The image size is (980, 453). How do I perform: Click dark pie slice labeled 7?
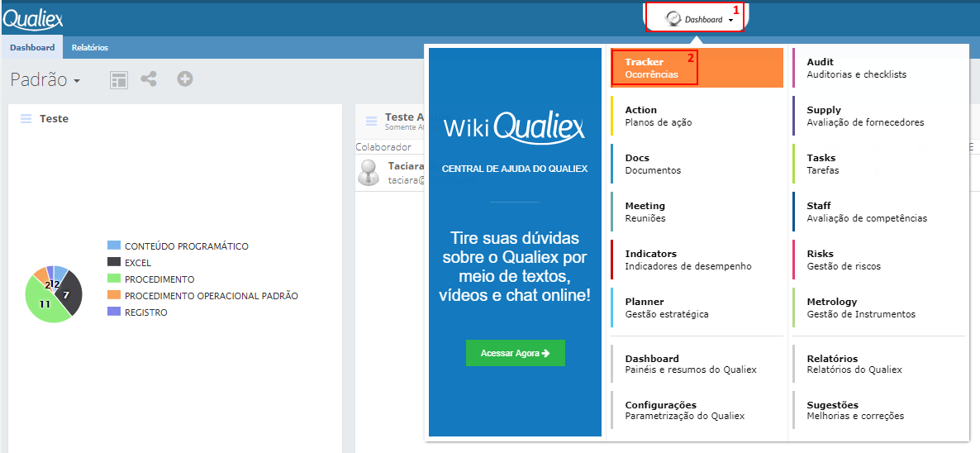coord(69,293)
